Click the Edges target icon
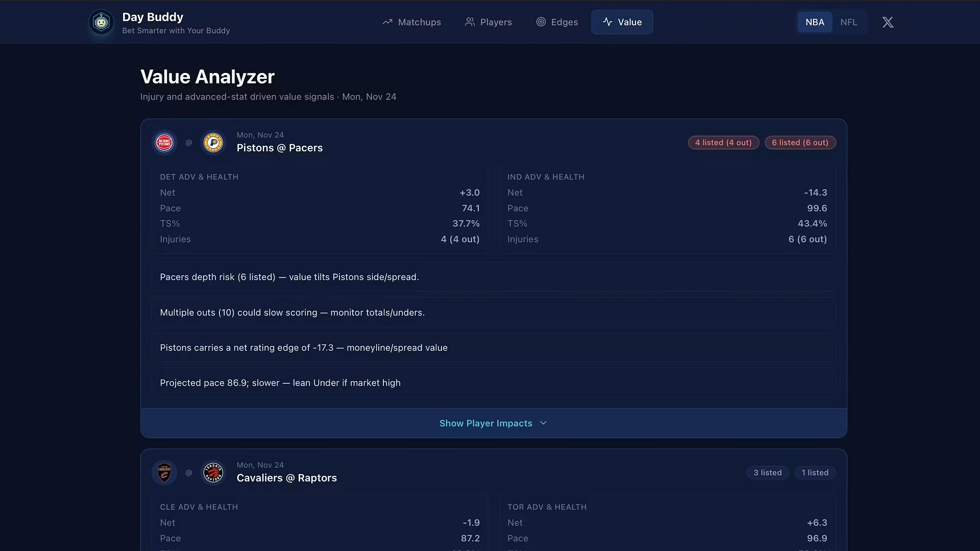980x551 pixels. click(541, 22)
